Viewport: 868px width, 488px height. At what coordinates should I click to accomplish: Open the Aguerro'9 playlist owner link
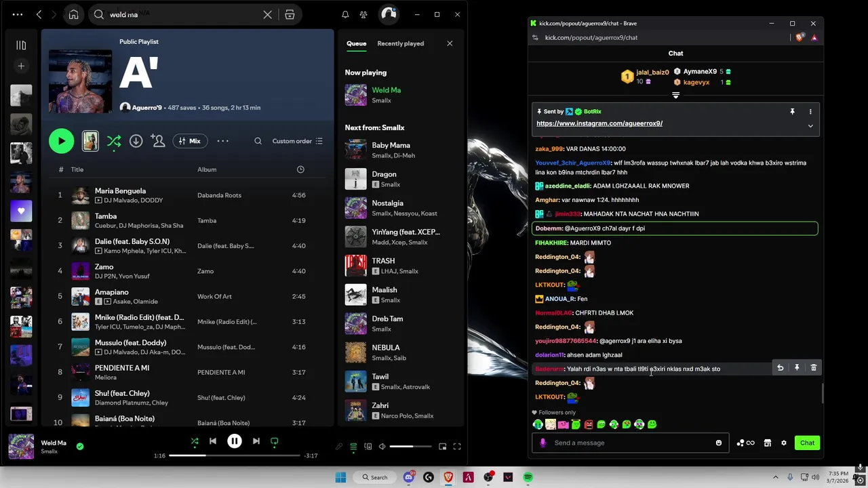tap(146, 107)
